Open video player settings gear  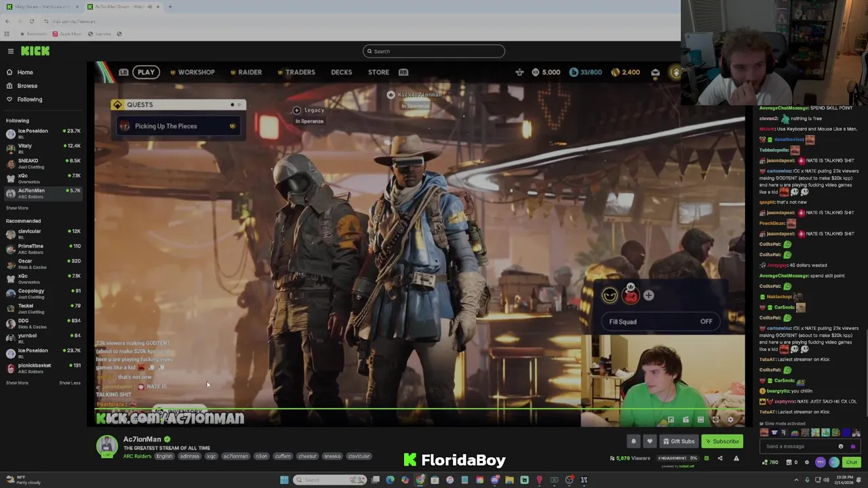pyautogui.click(x=730, y=420)
